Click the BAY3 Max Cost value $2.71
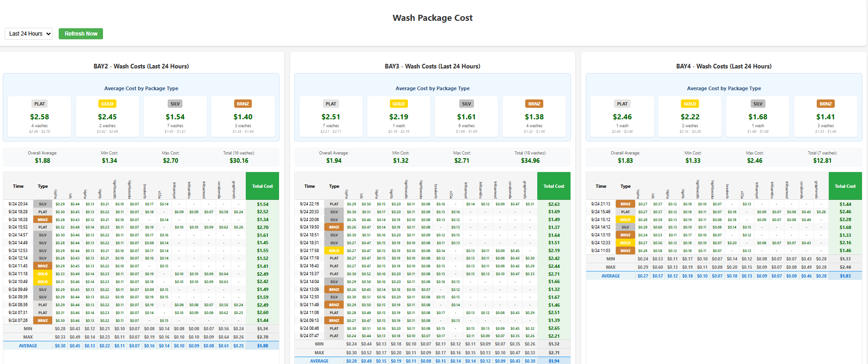This screenshot has height=364, width=868. point(461,160)
